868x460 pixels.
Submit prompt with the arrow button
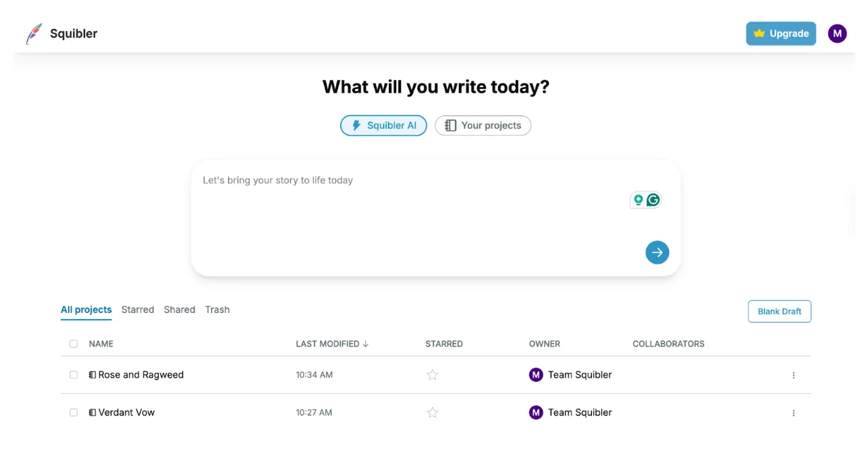click(657, 252)
